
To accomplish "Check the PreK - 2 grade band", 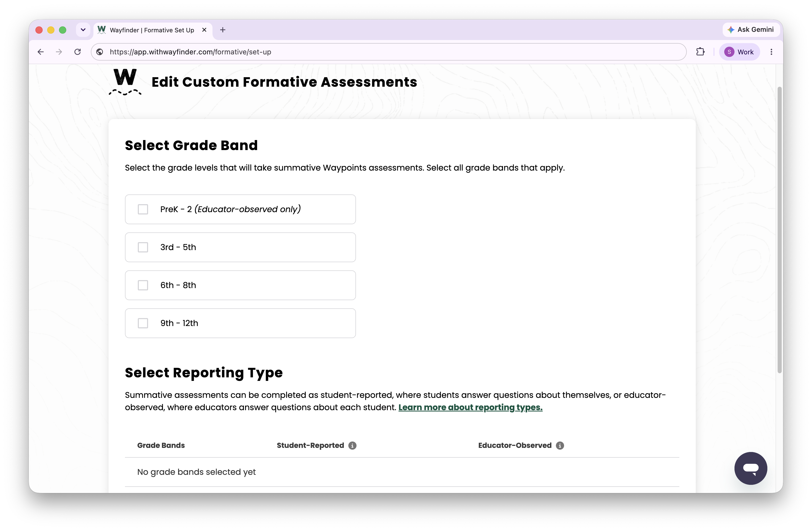I will (143, 209).
